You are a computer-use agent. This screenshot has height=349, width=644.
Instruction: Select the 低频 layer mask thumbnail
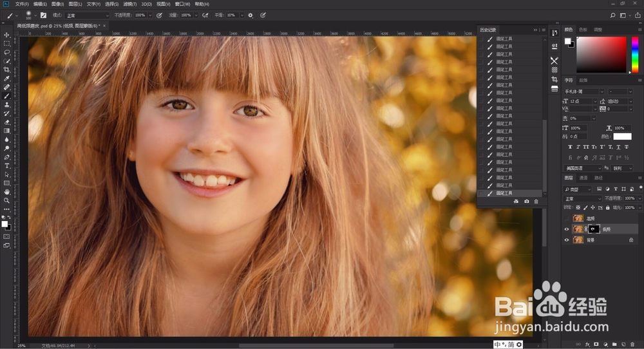pos(594,229)
